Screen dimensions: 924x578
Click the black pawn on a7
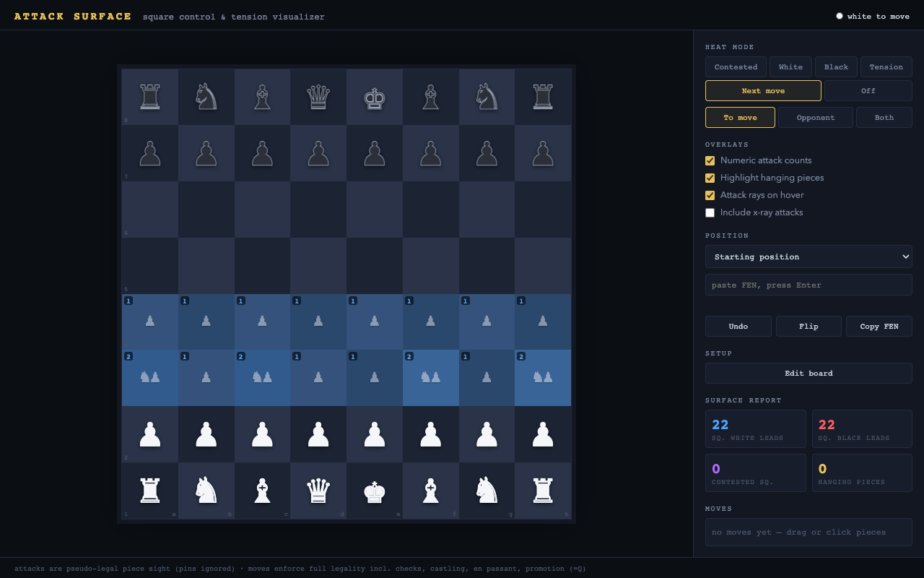(149, 153)
